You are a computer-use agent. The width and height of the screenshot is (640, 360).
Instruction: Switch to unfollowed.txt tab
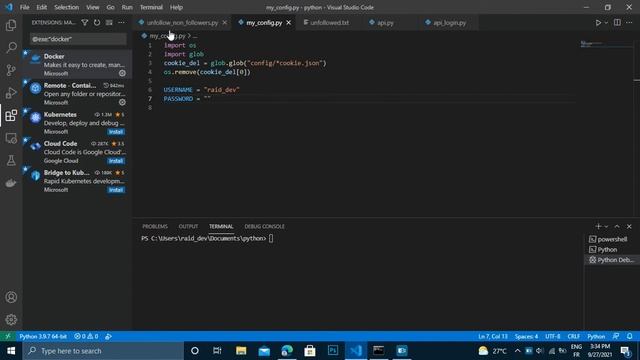pos(329,22)
